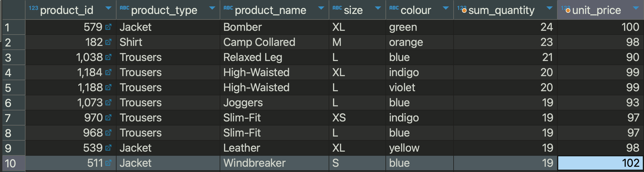
Task: Open the link icon beside product_id 539
Action: click(x=108, y=148)
